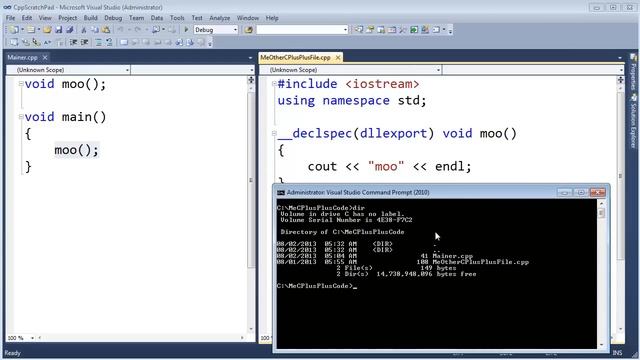Click the Find in Files icon
The width and height of the screenshot is (640, 360).
point(248,30)
